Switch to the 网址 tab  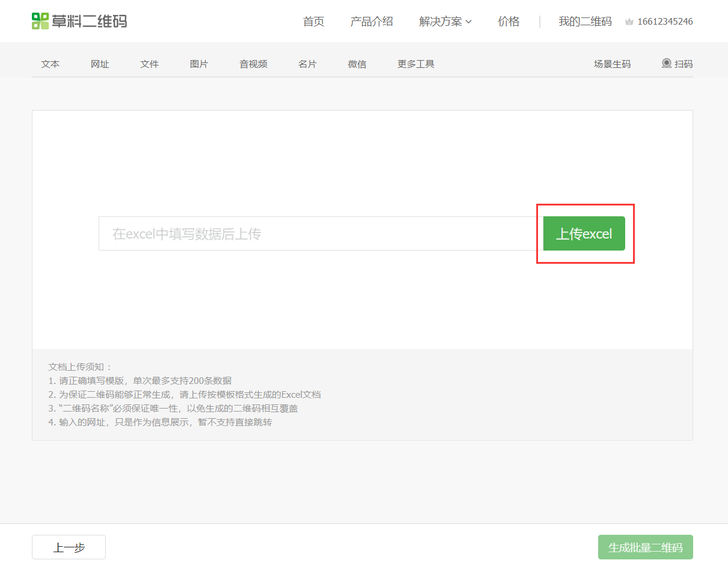[100, 64]
